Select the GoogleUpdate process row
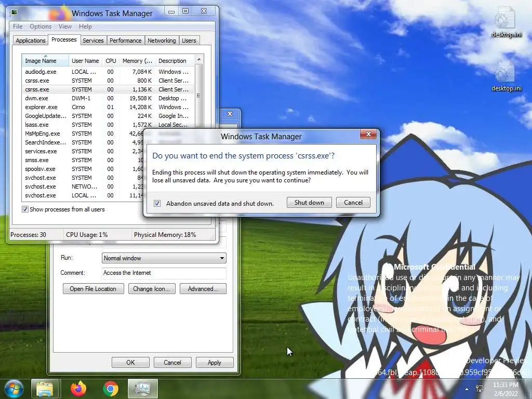 108,116
